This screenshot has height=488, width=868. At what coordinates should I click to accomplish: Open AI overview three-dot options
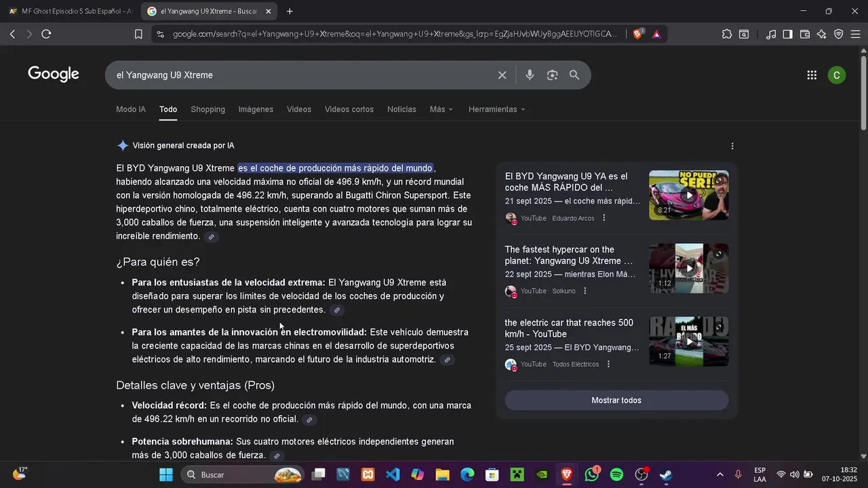[x=732, y=146]
